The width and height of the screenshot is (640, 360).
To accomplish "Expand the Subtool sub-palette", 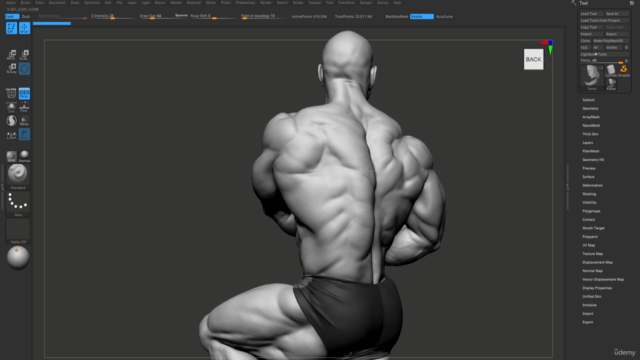I will coord(588,100).
